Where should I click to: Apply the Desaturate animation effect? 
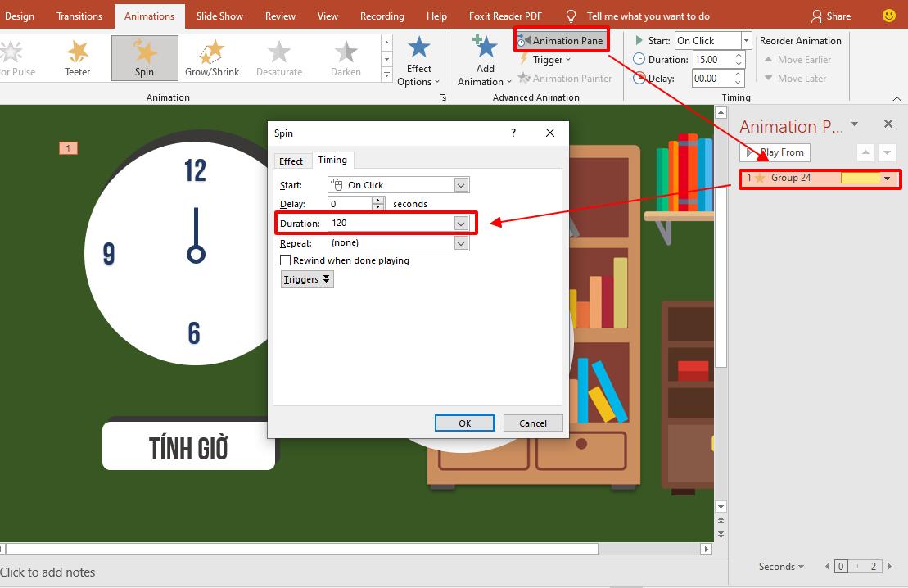(278, 57)
